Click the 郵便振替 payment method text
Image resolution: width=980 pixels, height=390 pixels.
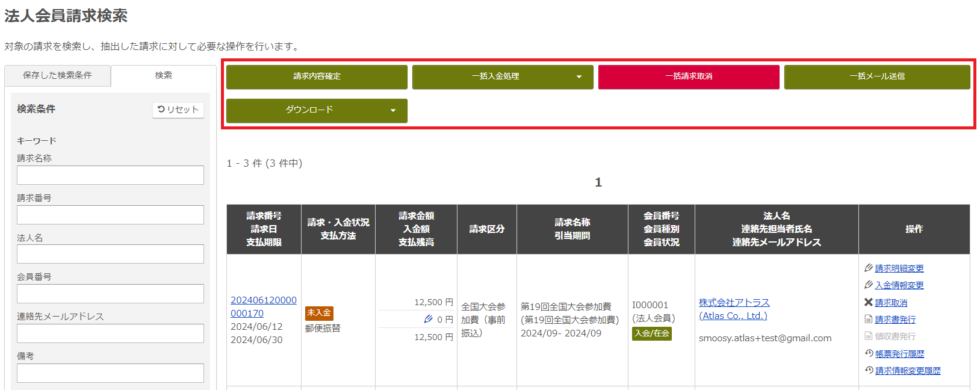pyautogui.click(x=323, y=329)
